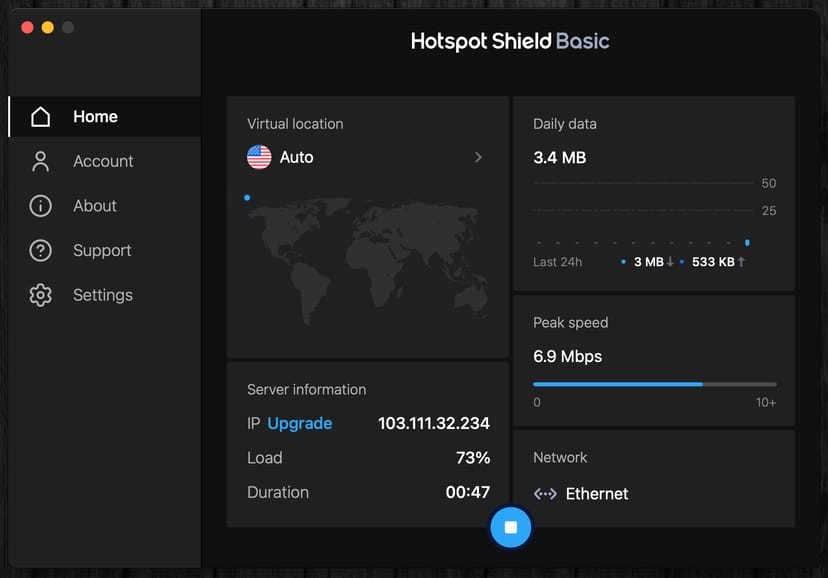Click the Support question mark icon
Viewport: 828px width, 578px height.
pos(40,251)
